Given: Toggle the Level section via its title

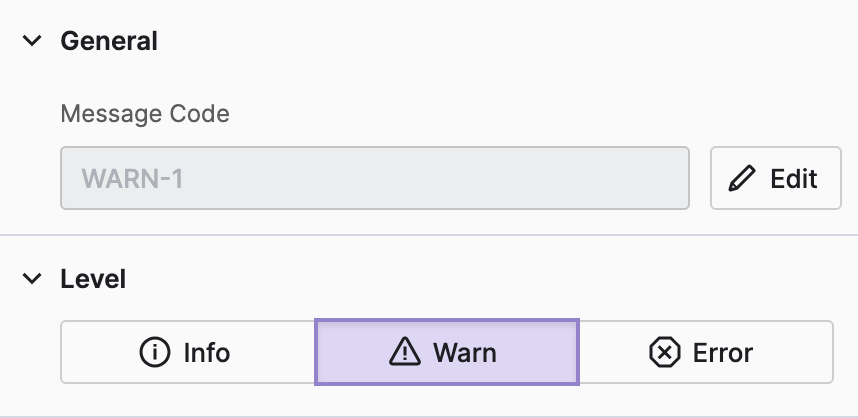Looking at the screenshot, I should (93, 279).
